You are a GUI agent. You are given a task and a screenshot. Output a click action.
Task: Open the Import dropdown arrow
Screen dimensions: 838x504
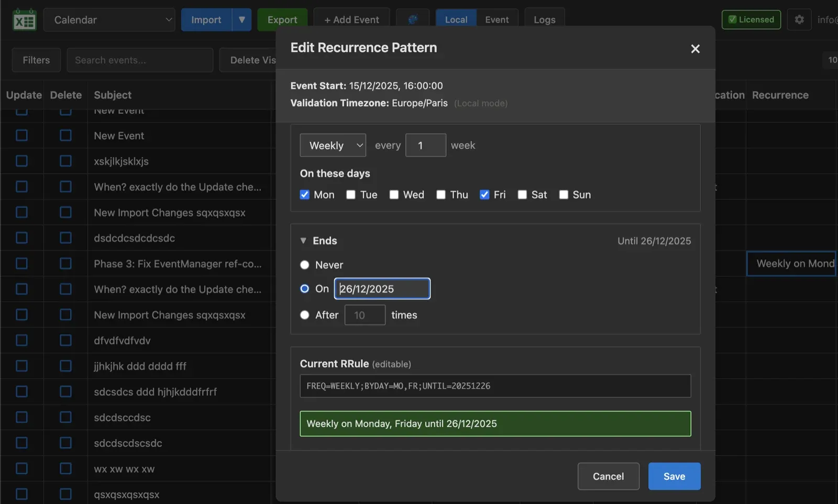coord(242,20)
